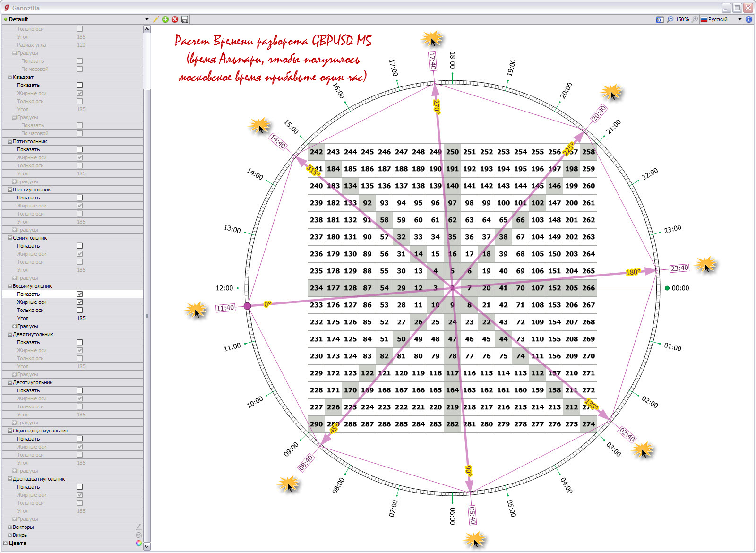Click the floppy disk save icon
Viewport: 756px width, 553px height.
pyautogui.click(x=185, y=19)
